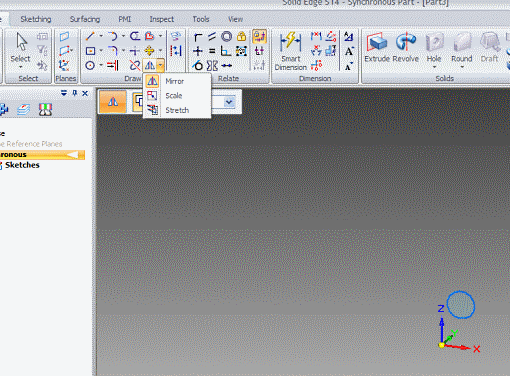Choose the Hole command

click(434, 50)
